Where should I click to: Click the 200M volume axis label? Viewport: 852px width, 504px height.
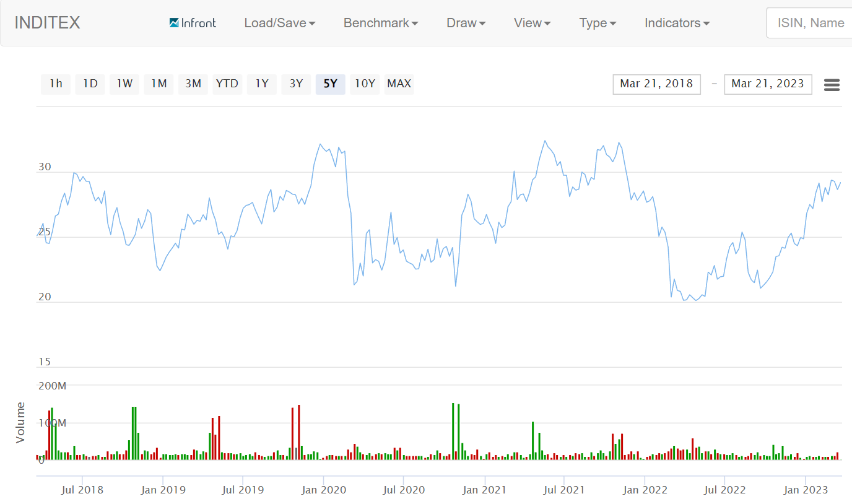52,386
